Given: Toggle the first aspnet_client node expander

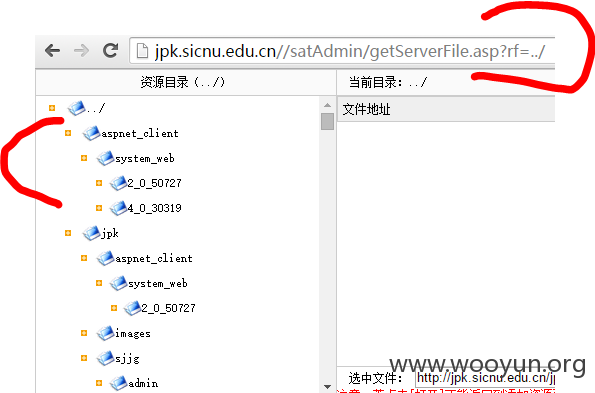Looking at the screenshot, I should click(x=68, y=133).
